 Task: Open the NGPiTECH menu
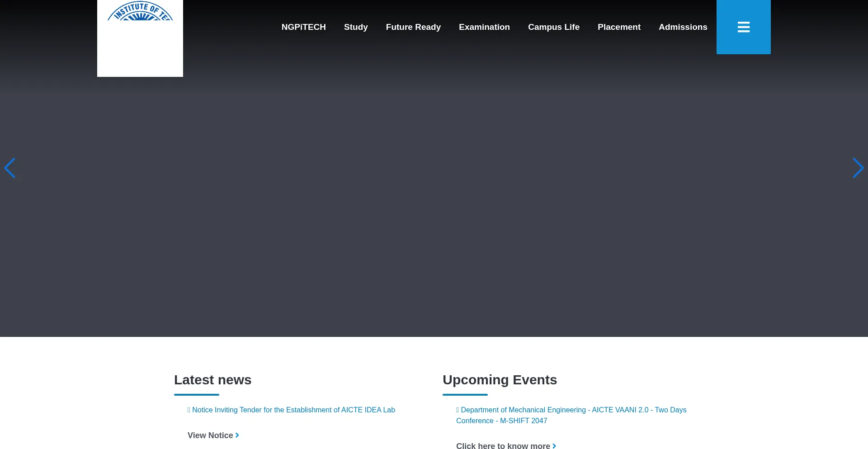(303, 27)
